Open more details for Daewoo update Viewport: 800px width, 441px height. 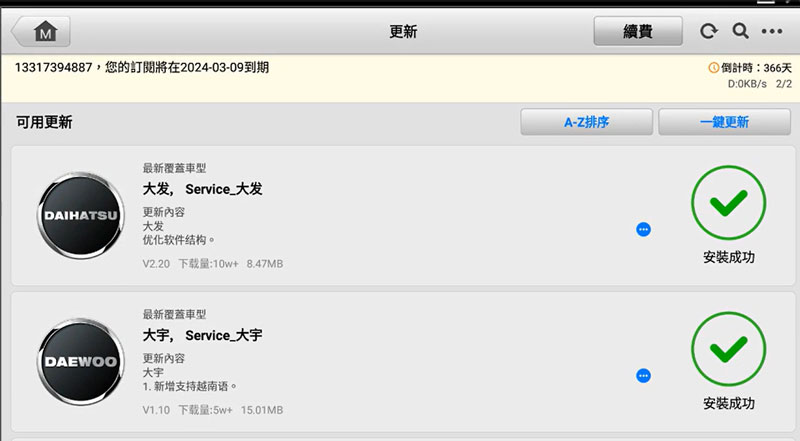(643, 376)
